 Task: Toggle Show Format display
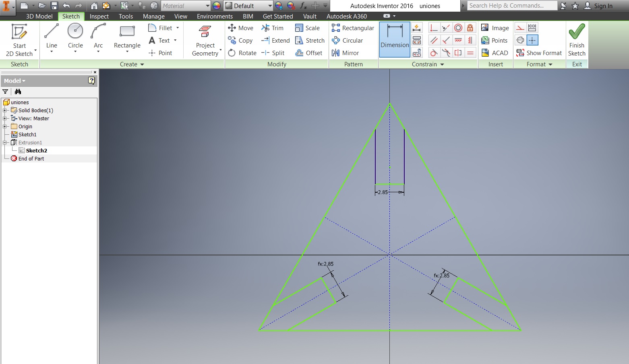point(539,53)
